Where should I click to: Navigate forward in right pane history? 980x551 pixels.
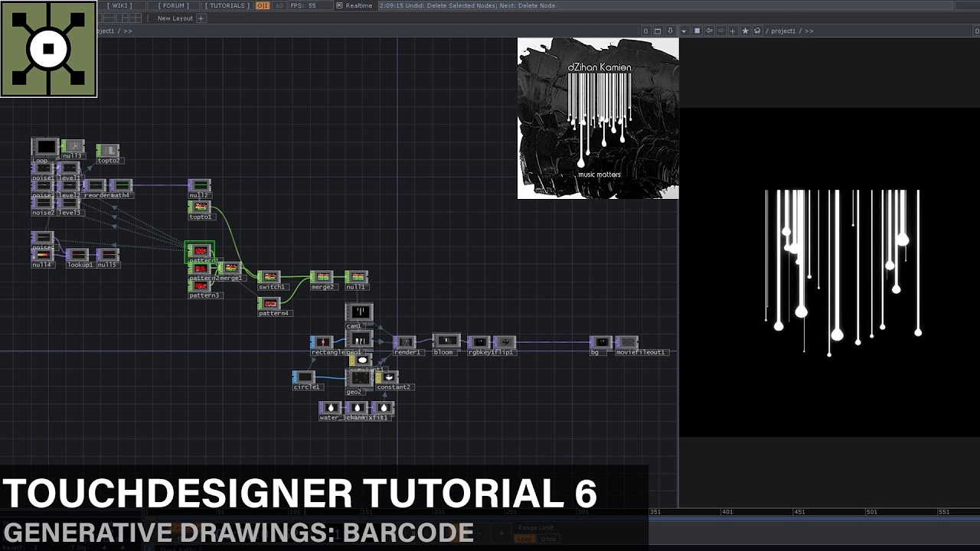click(x=720, y=31)
